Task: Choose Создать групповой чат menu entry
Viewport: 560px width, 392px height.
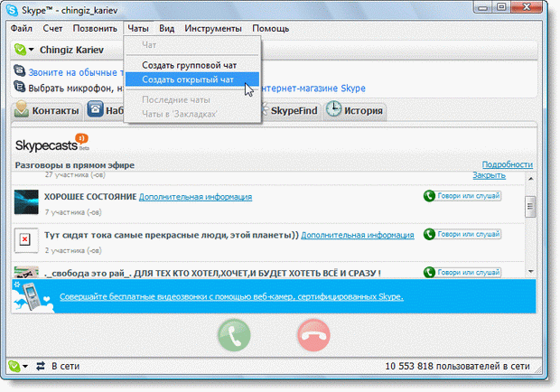Action: coord(192,65)
